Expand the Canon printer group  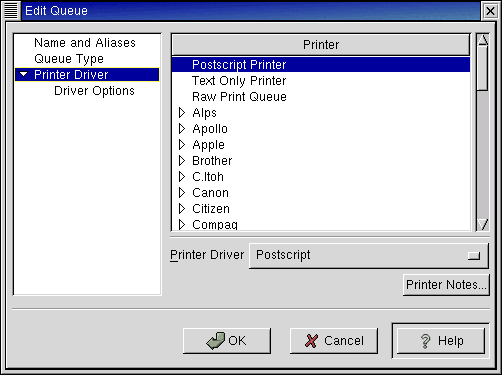[x=182, y=193]
